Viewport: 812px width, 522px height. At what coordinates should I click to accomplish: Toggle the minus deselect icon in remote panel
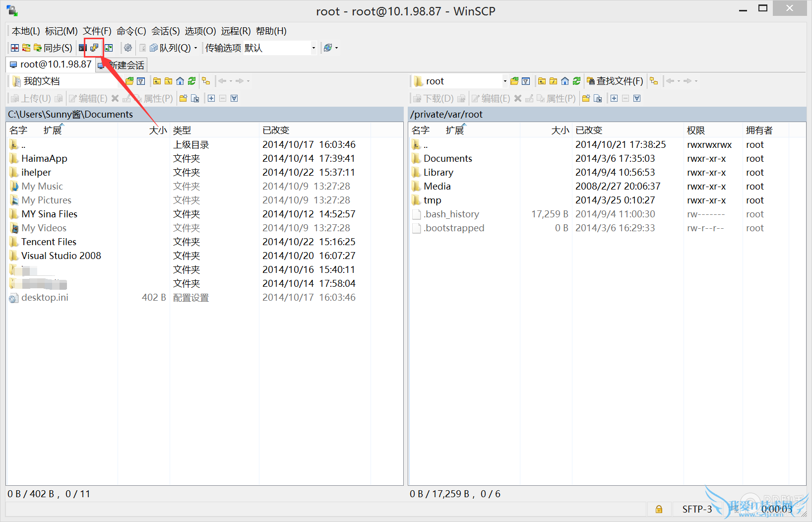click(x=625, y=98)
